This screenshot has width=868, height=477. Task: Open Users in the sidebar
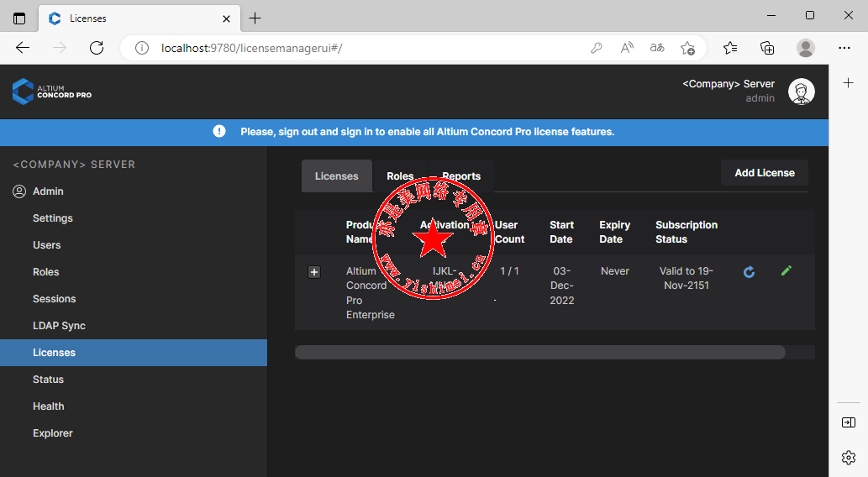46,245
